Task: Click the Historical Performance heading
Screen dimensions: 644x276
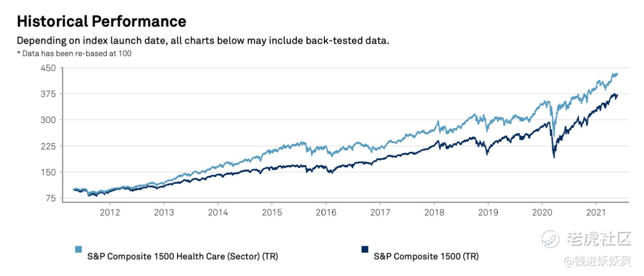Action: click(101, 21)
